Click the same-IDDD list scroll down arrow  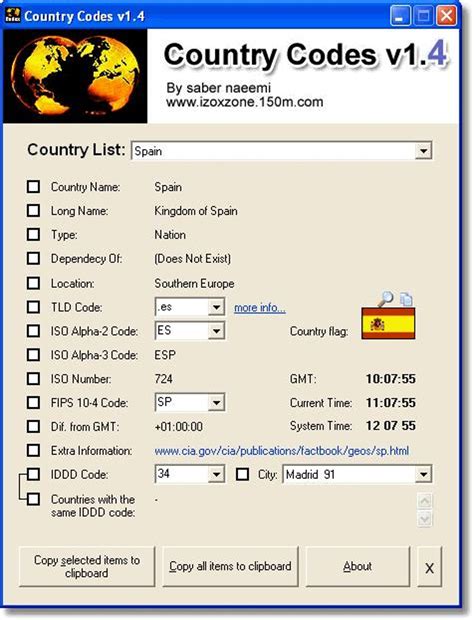(x=424, y=518)
